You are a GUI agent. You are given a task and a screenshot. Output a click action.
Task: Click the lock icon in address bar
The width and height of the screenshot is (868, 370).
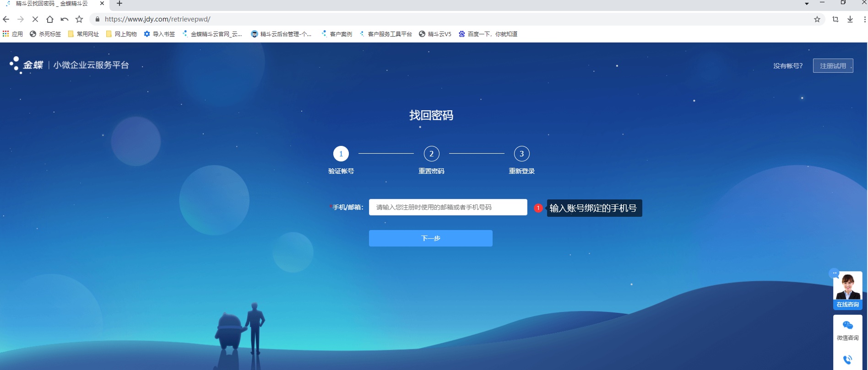pos(97,19)
